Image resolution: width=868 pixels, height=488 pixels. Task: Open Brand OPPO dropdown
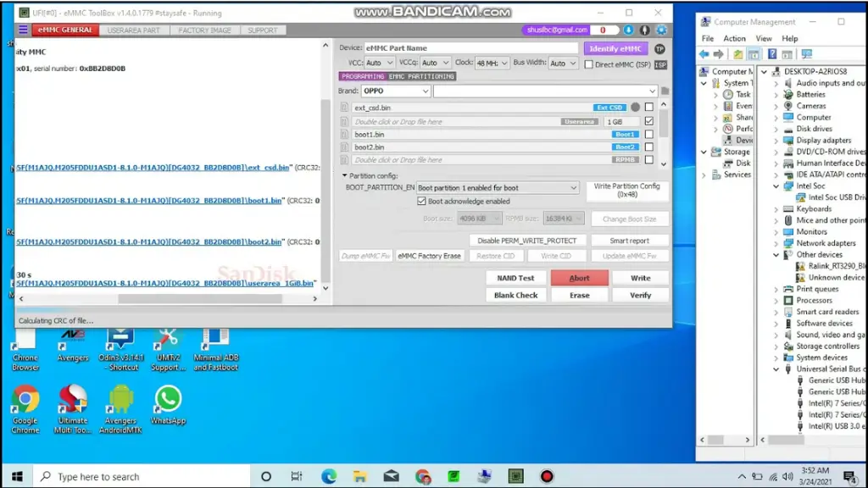(395, 91)
